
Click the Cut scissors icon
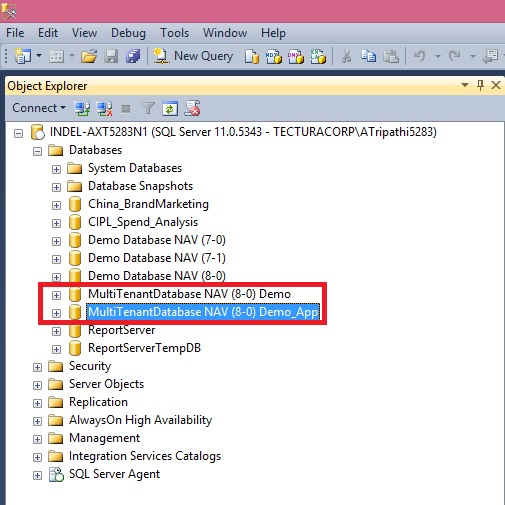[346, 56]
